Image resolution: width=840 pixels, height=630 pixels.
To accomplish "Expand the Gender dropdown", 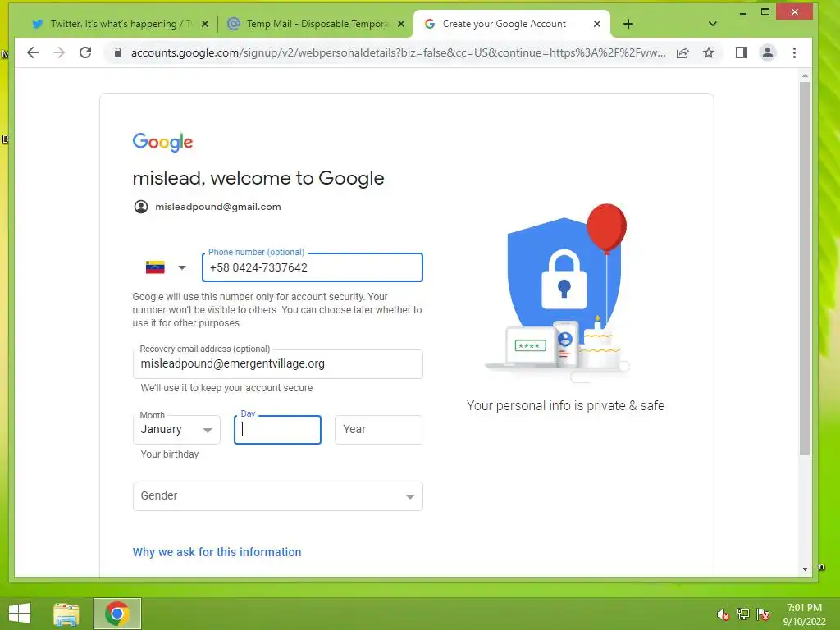I will (x=277, y=496).
